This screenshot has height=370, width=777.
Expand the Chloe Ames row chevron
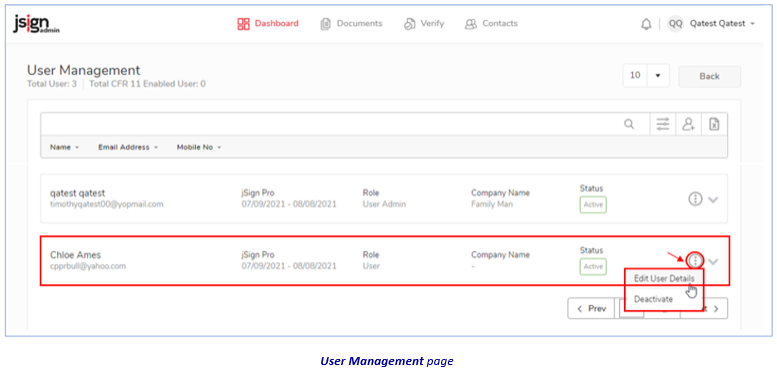[713, 261]
